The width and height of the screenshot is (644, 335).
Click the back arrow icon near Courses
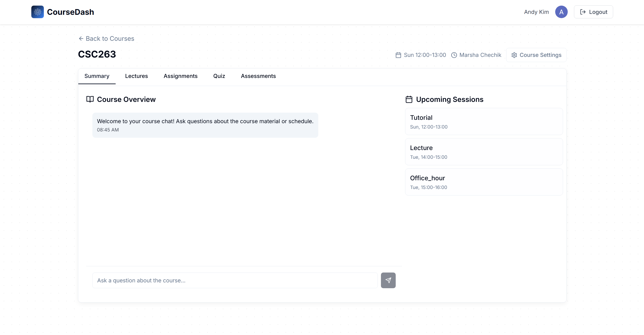tap(81, 39)
